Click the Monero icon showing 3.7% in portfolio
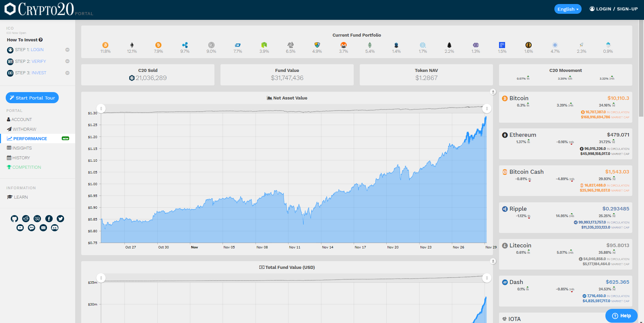 tap(344, 45)
